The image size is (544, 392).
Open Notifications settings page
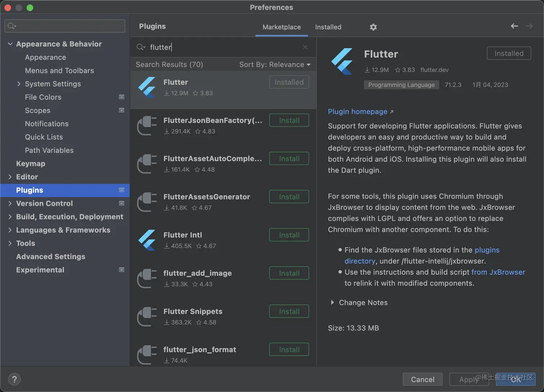tap(47, 124)
